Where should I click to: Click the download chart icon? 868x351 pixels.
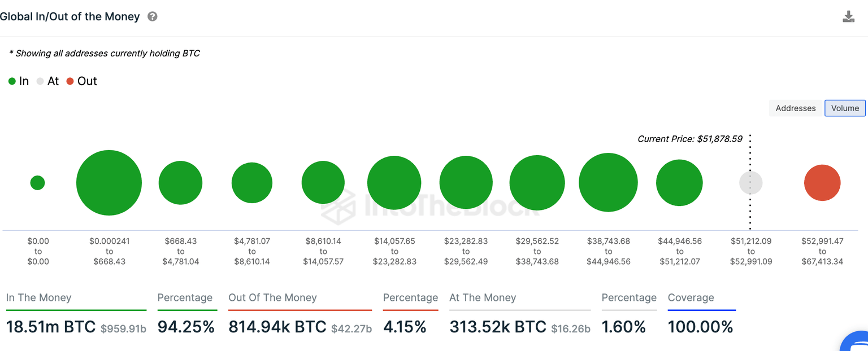[x=849, y=16]
